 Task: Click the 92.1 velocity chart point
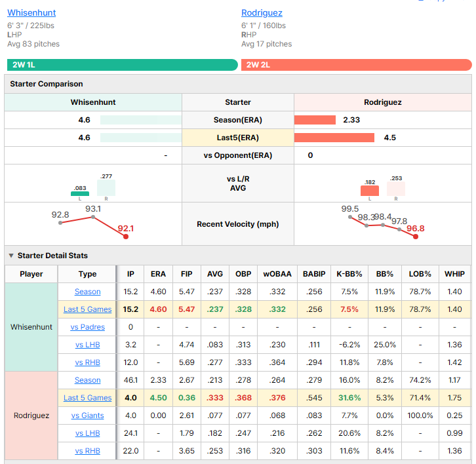126,237
